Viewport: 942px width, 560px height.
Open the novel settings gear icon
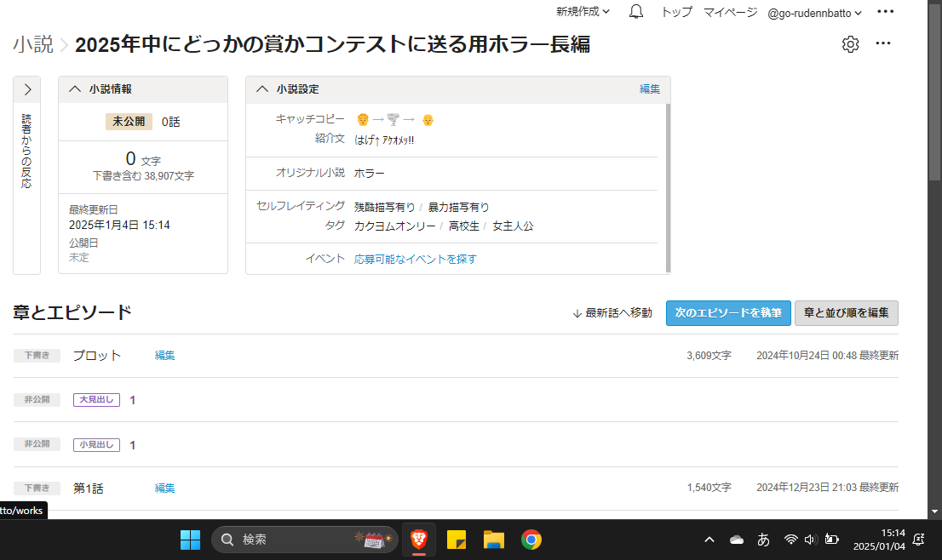click(850, 44)
